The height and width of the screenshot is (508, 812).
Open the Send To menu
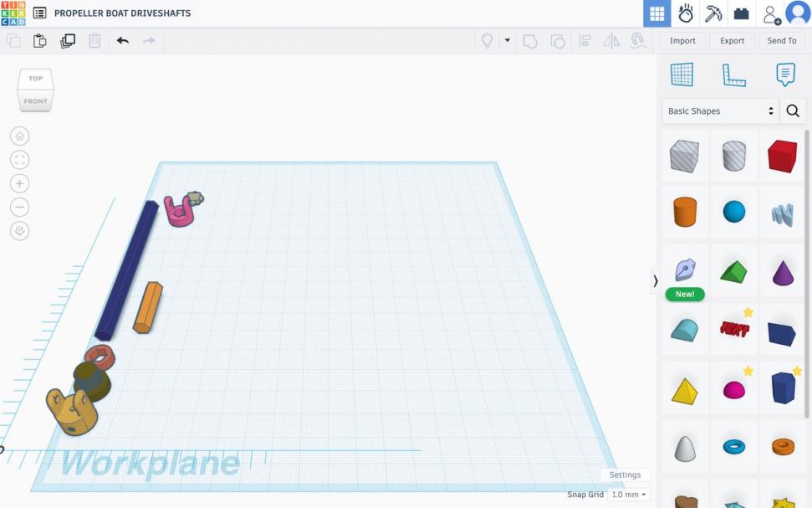(x=782, y=40)
